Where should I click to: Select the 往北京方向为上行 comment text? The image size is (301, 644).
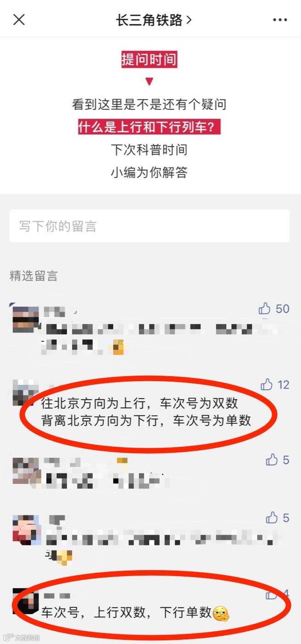146,411
